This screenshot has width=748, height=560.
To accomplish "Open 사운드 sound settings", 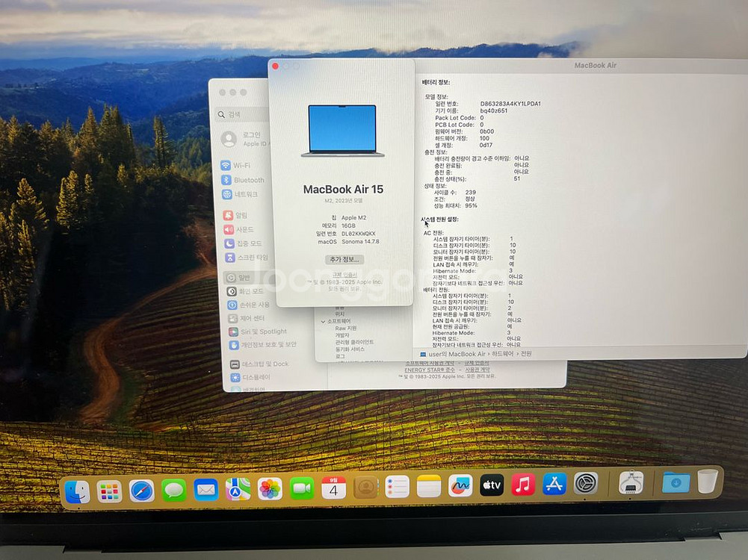I will click(238, 229).
